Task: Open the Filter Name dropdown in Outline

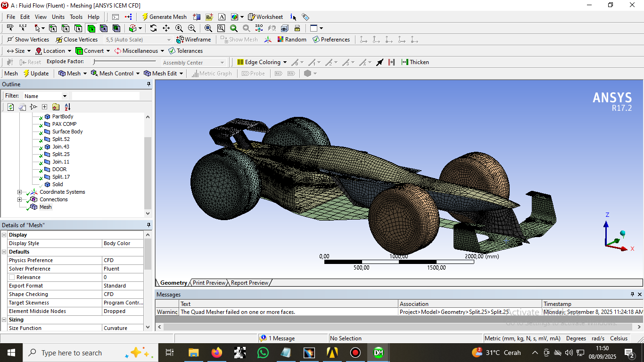Action: pyautogui.click(x=65, y=95)
